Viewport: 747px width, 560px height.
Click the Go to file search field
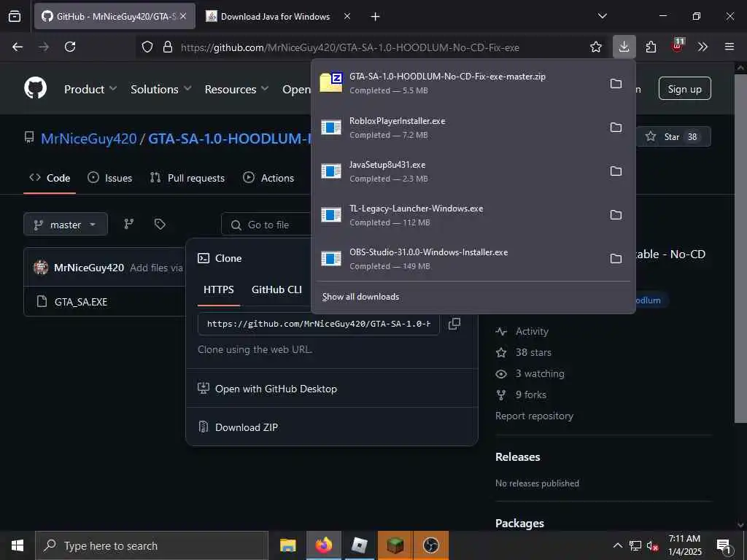(267, 225)
